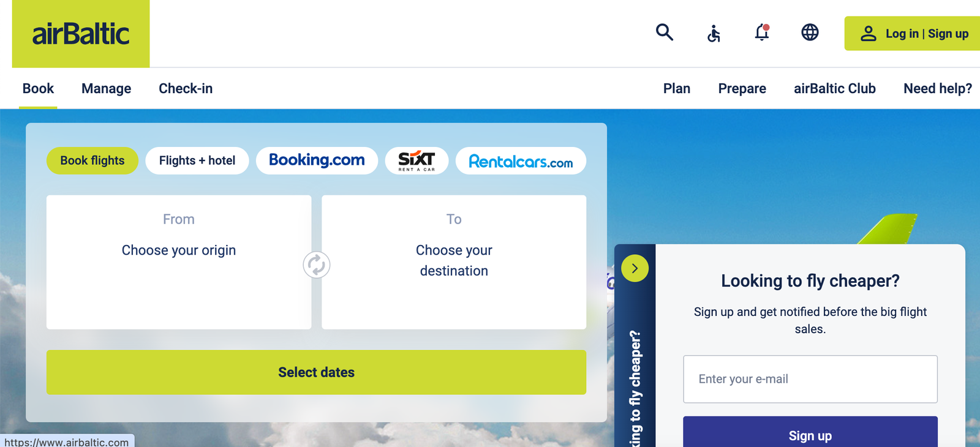Open the airBaltic Club menu

[835, 89]
